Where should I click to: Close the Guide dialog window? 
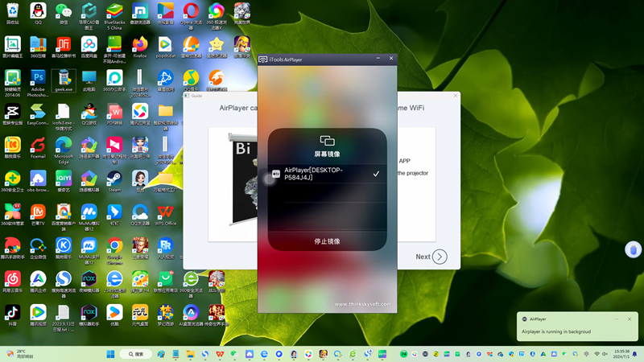(455, 96)
